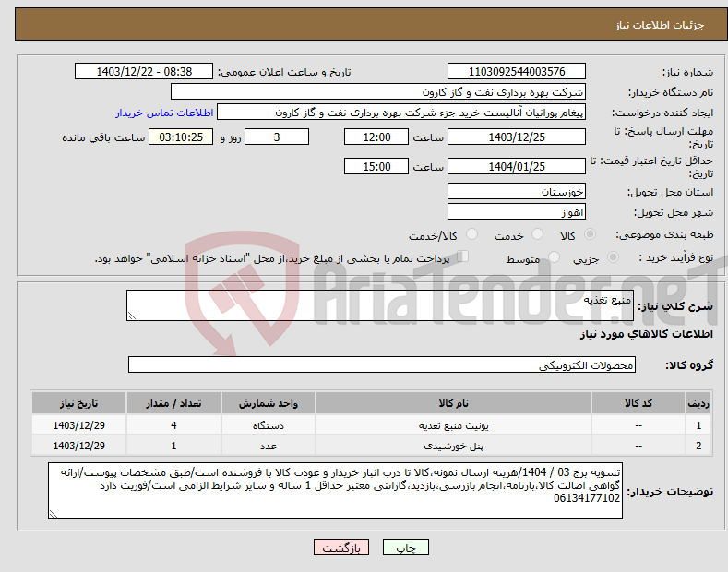Select the خدمت radio button
Image resolution: width=728 pixels, height=572 pixels.
(x=537, y=234)
